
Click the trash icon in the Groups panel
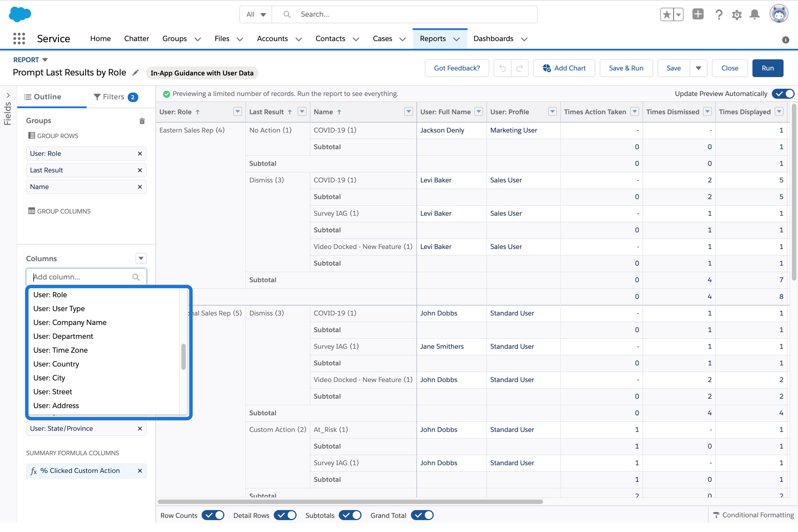click(142, 121)
